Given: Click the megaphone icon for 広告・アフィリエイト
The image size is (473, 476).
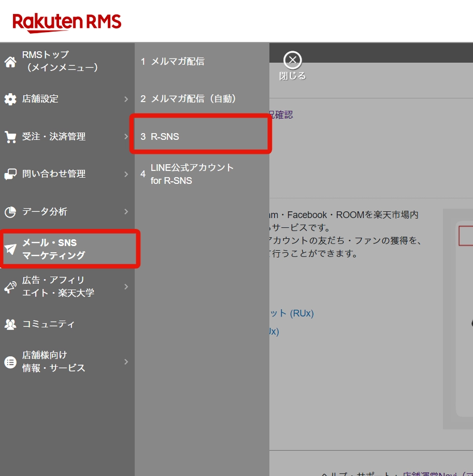Looking at the screenshot, I should point(10,287).
